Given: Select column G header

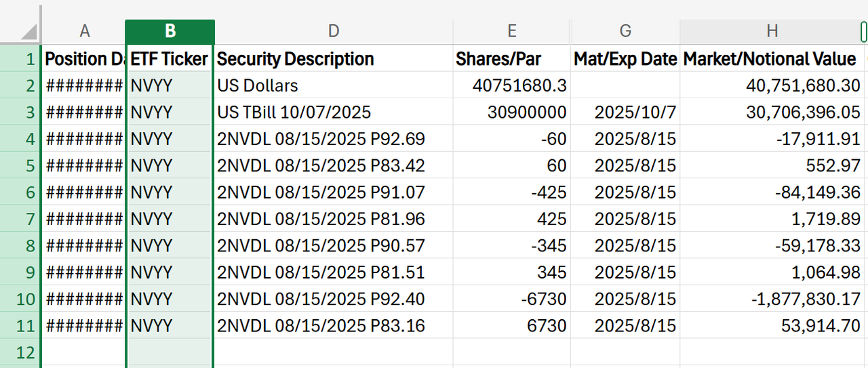Looking at the screenshot, I should [x=625, y=31].
